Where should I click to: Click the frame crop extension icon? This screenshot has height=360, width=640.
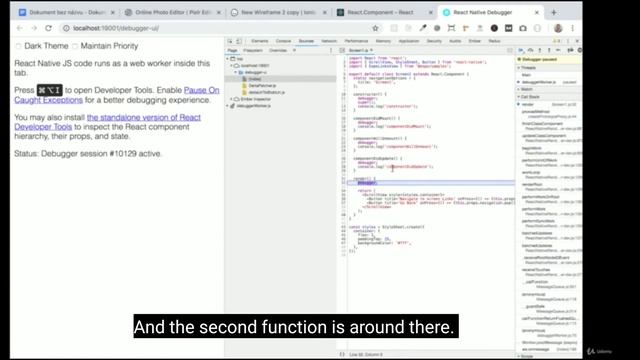click(451, 28)
